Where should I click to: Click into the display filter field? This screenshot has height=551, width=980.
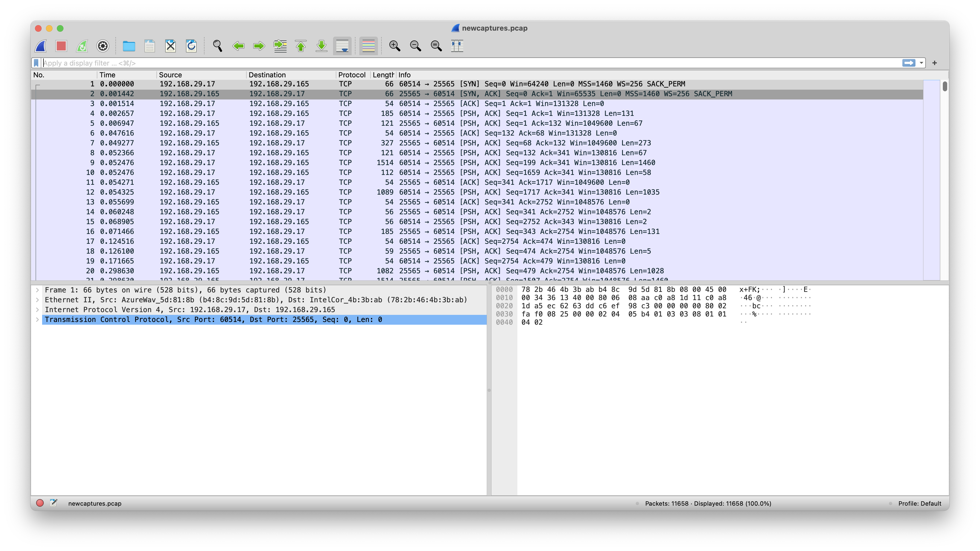tap(471, 63)
